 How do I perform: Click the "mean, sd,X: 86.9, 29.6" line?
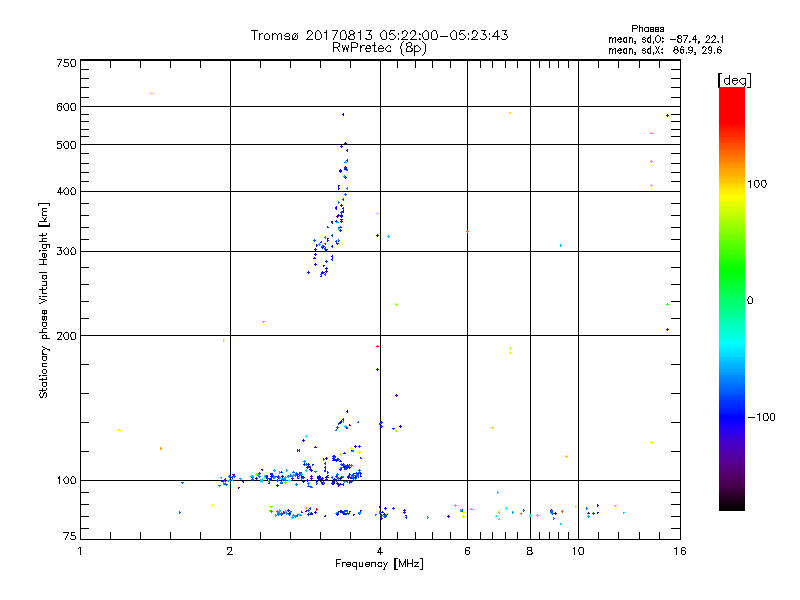tap(665, 50)
